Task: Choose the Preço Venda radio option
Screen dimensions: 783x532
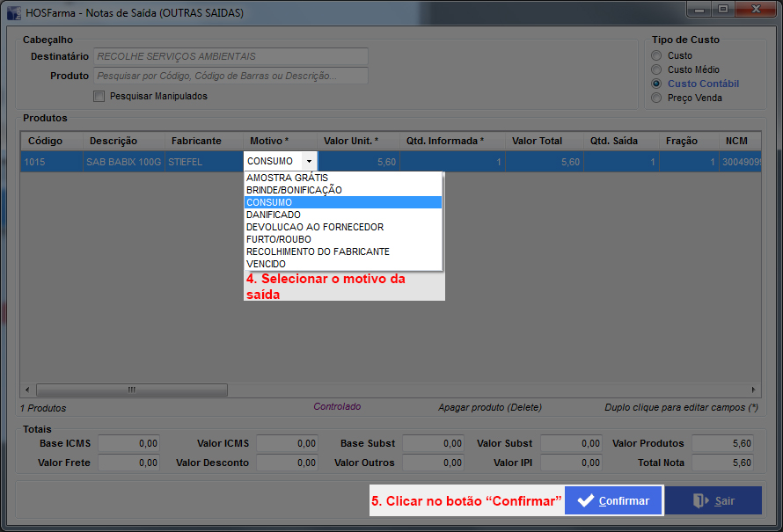Action: (x=656, y=98)
